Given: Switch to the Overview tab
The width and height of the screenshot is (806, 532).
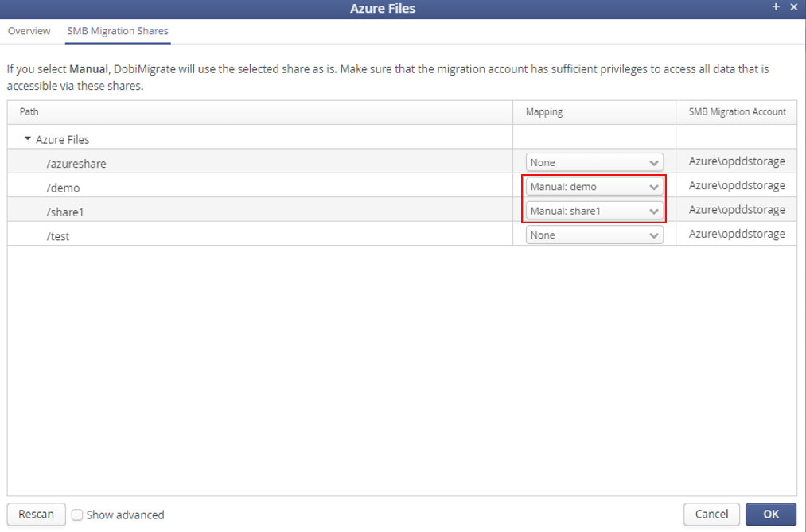Looking at the screenshot, I should [29, 31].
